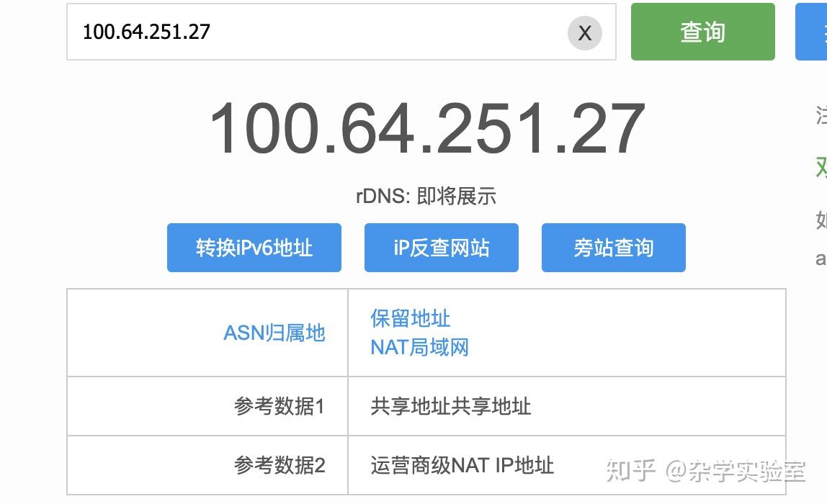Click the partially visible blue button top right
827x504 pixels.
[814, 32]
